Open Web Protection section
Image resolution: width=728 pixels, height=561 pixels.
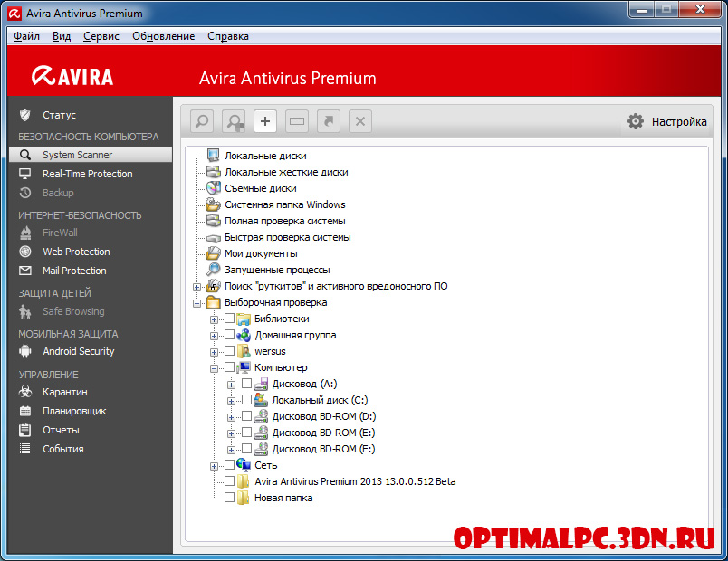click(77, 252)
